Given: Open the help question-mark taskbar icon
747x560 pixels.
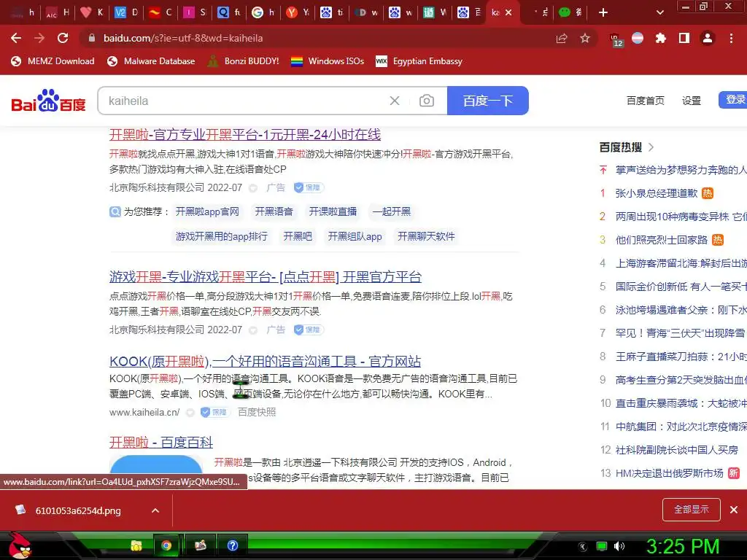Looking at the screenshot, I should 233,545.
